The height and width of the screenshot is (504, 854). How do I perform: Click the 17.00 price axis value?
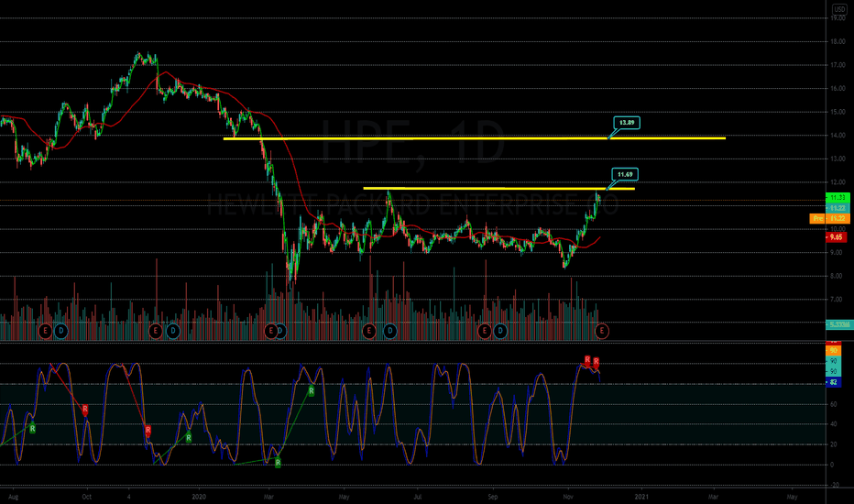[838, 65]
